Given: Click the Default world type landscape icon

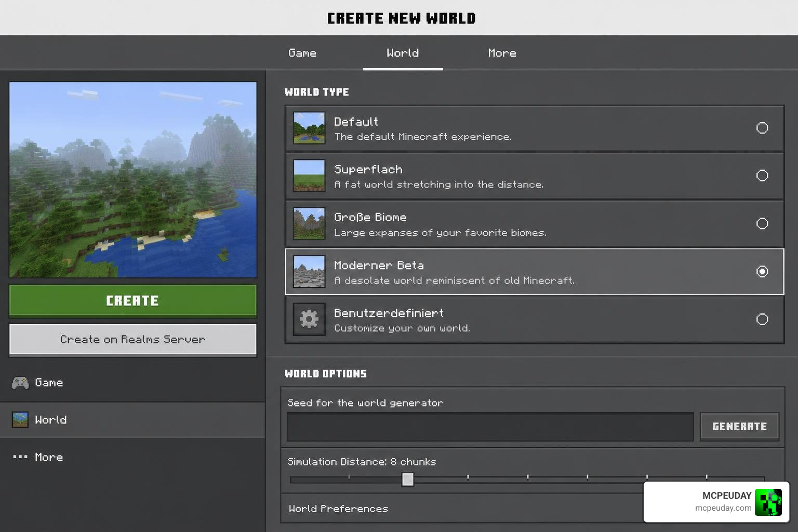Looking at the screenshot, I should pos(309,128).
